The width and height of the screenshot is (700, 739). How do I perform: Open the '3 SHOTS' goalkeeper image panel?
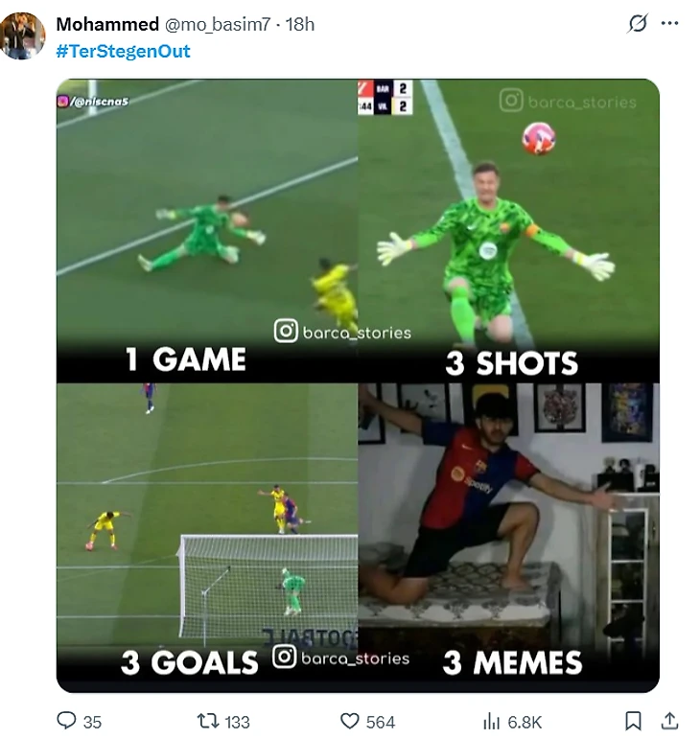[509, 230]
